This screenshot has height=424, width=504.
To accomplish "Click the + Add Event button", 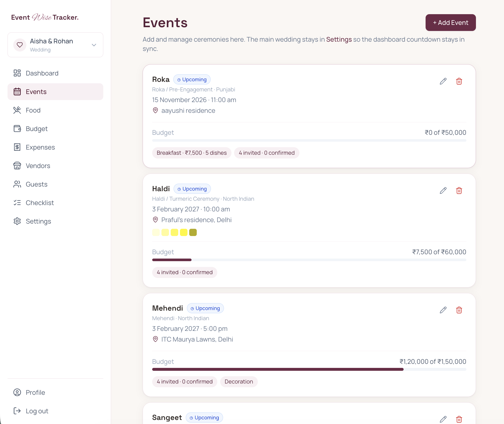I will point(450,23).
